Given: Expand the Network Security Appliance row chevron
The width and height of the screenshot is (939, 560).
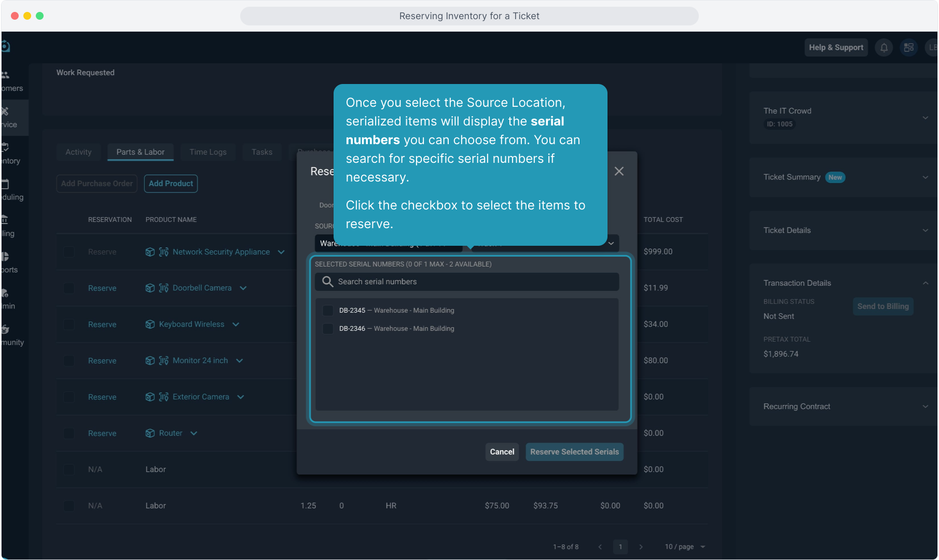Looking at the screenshot, I should (281, 252).
